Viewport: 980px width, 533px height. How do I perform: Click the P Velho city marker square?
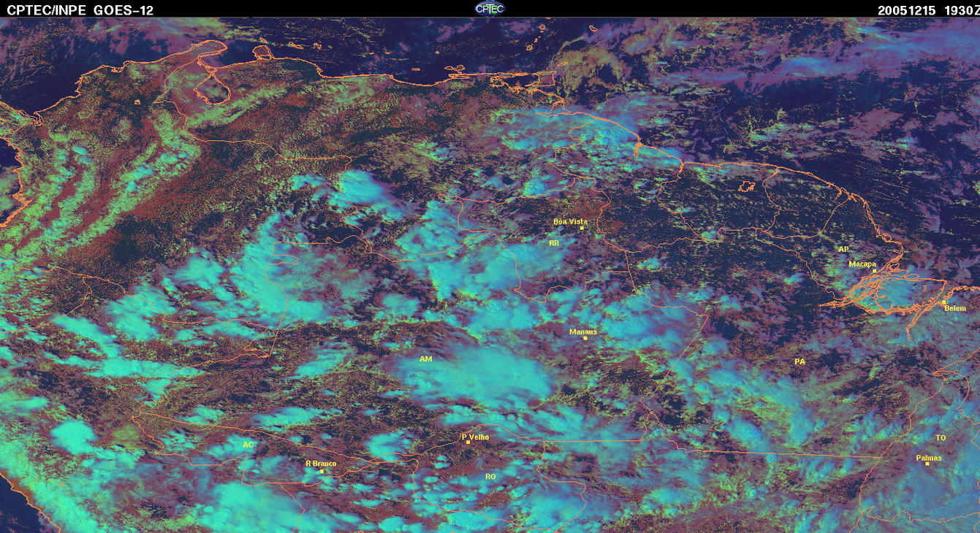coord(468,442)
